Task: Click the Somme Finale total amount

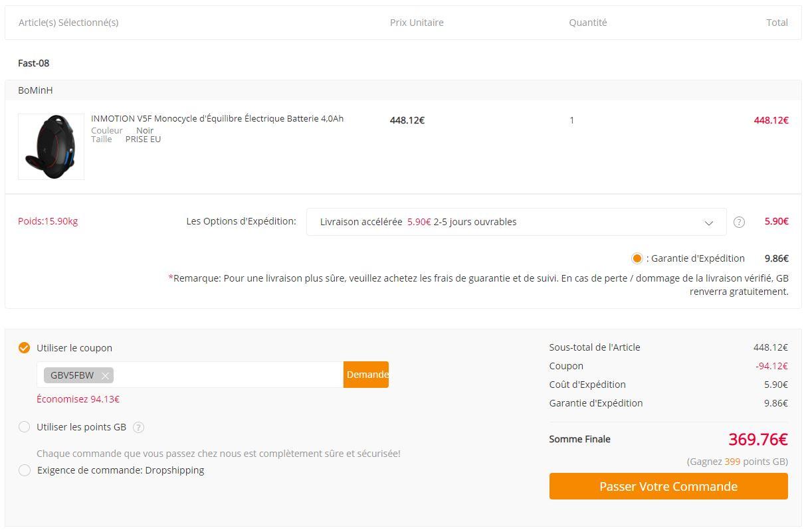Action: (x=758, y=439)
